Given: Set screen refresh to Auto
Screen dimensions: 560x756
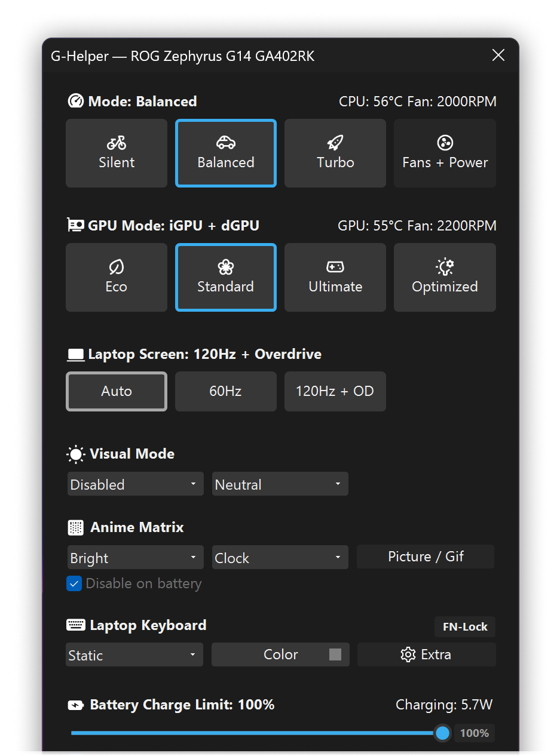Looking at the screenshot, I should point(117,391).
